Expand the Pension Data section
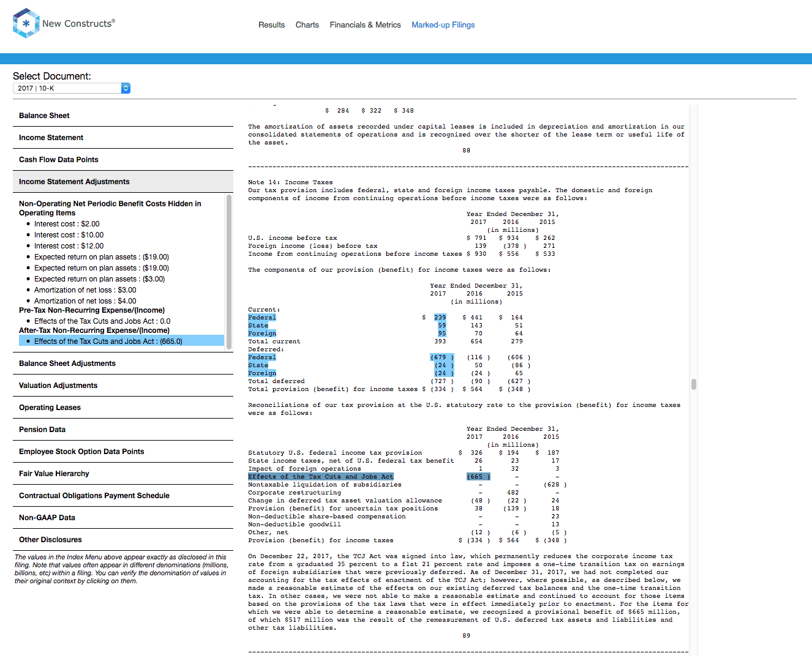This screenshot has height=664, width=812. click(123, 430)
